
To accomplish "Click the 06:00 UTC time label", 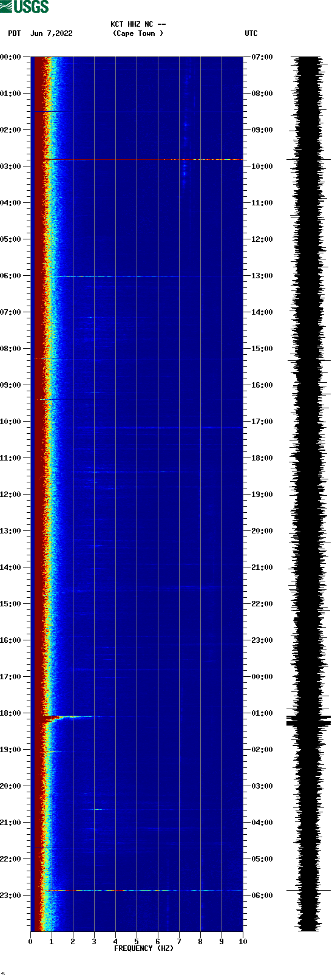I will 262,896.
